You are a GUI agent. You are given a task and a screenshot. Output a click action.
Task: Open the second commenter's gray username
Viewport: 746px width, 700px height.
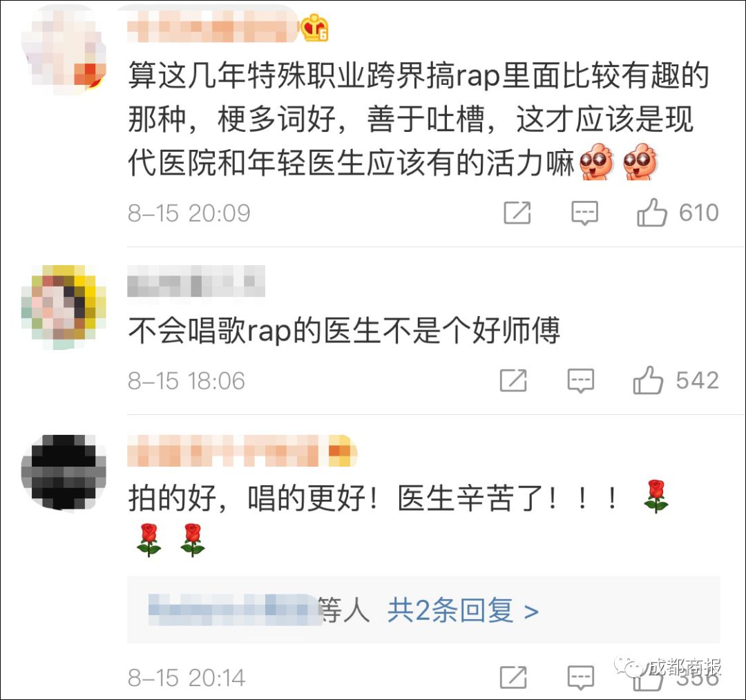[x=196, y=281]
